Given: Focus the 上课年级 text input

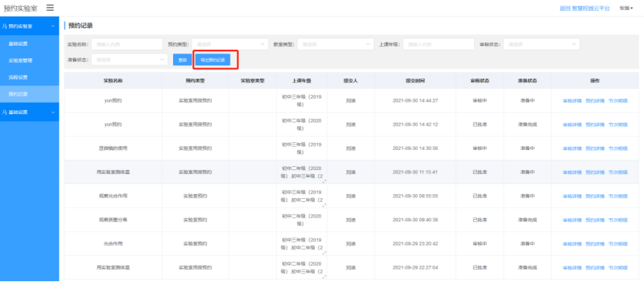Looking at the screenshot, I should 438,44.
